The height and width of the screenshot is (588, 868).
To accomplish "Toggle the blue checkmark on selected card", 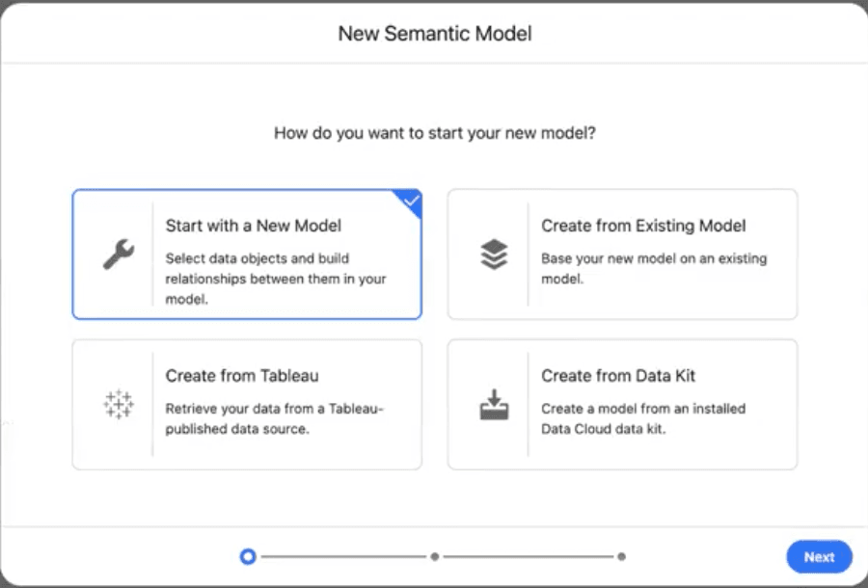I will (x=412, y=200).
